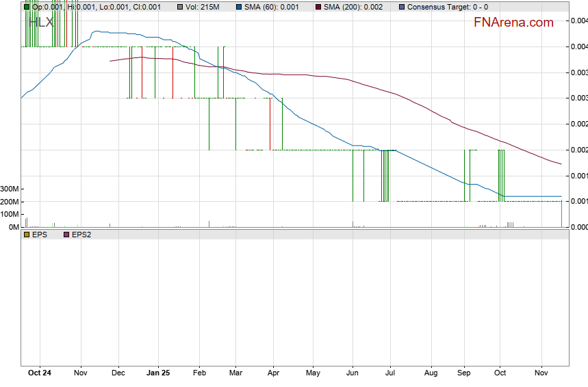The height and width of the screenshot is (387, 588).
Task: Click the Oct 24 date axis label
Action: coord(40,373)
